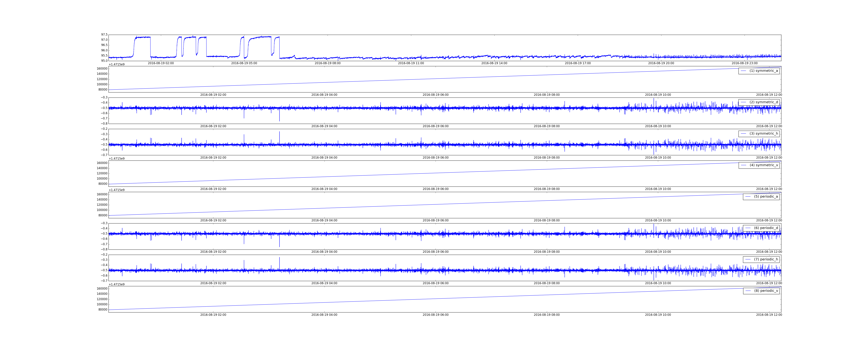Image resolution: width=868 pixels, height=347 pixels.
Task: Click the "(3) symmetric_h" legend label
Action: 763,134
